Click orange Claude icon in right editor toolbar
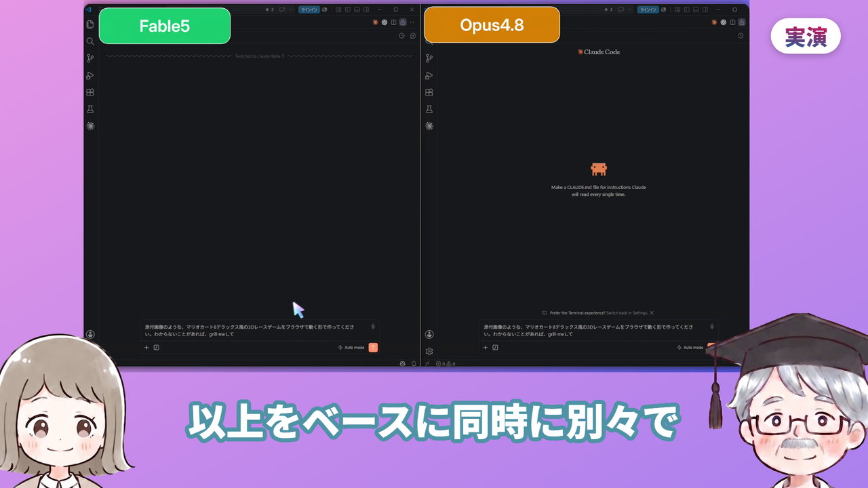Viewport: 868px width, 488px height. tap(714, 22)
